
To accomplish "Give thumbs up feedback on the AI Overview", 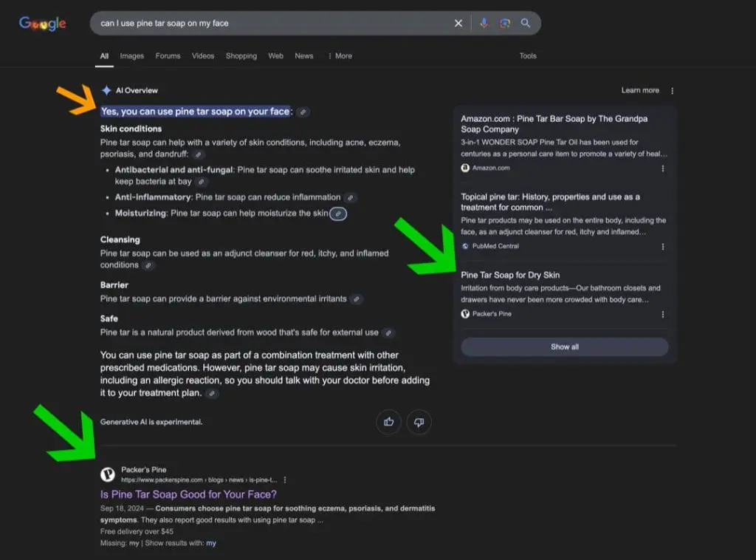I will pyautogui.click(x=389, y=422).
